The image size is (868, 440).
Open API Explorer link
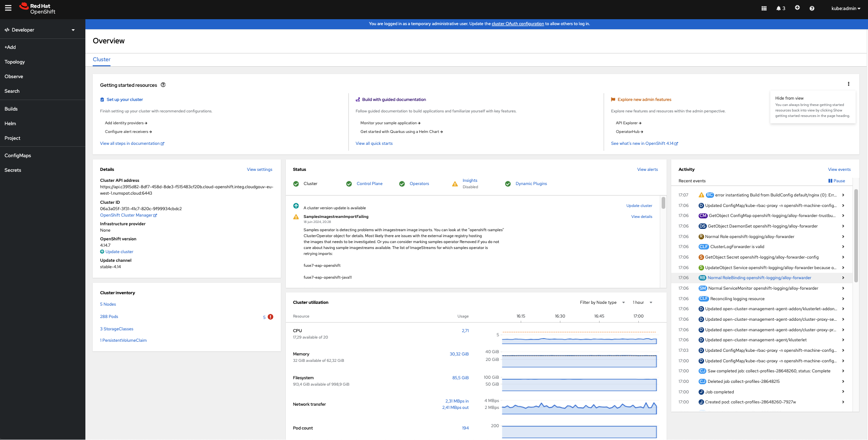[628, 123]
